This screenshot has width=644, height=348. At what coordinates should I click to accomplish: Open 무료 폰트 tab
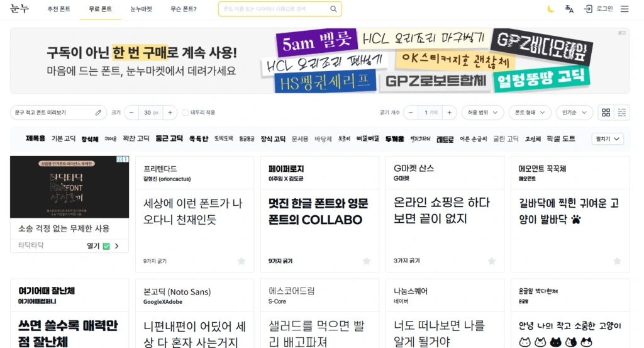point(100,9)
